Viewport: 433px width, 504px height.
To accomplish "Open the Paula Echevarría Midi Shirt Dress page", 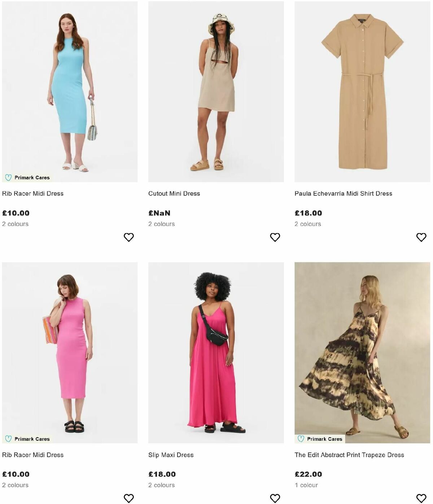I will coord(344,193).
